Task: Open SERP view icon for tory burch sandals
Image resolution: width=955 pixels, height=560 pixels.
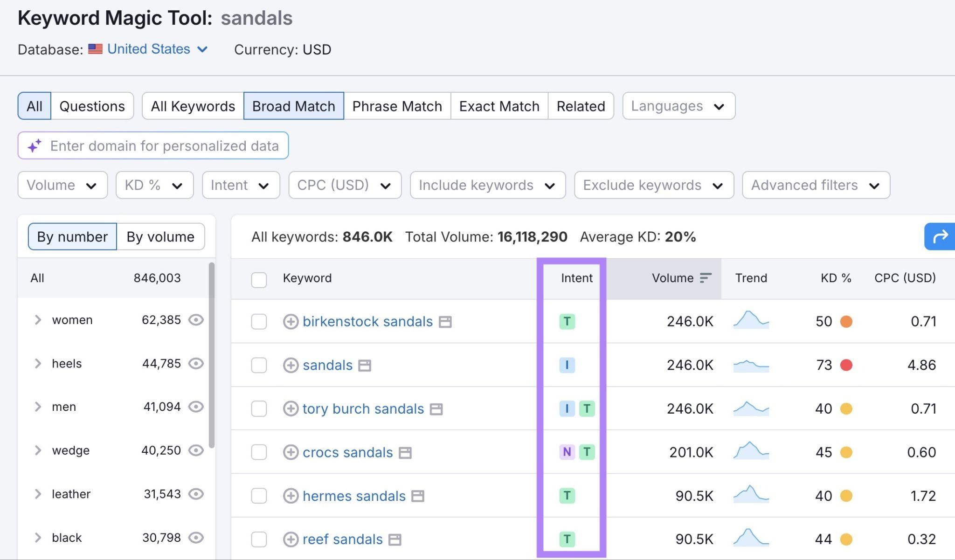Action: click(x=436, y=409)
